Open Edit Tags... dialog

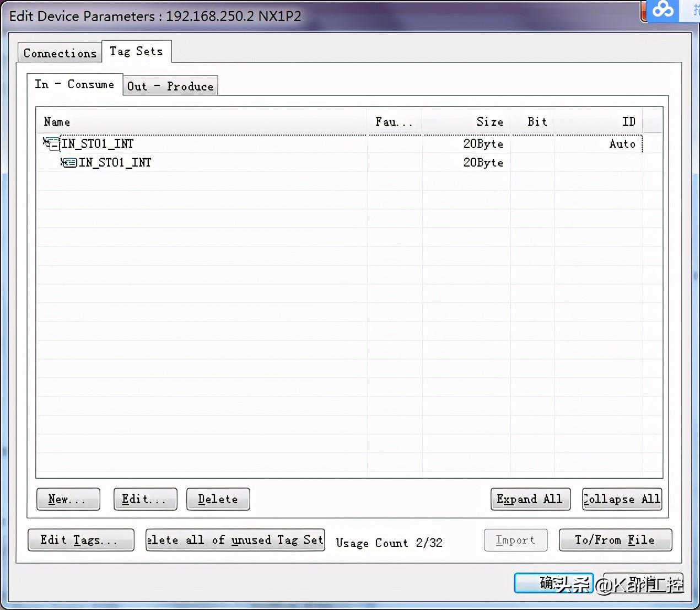pos(80,540)
